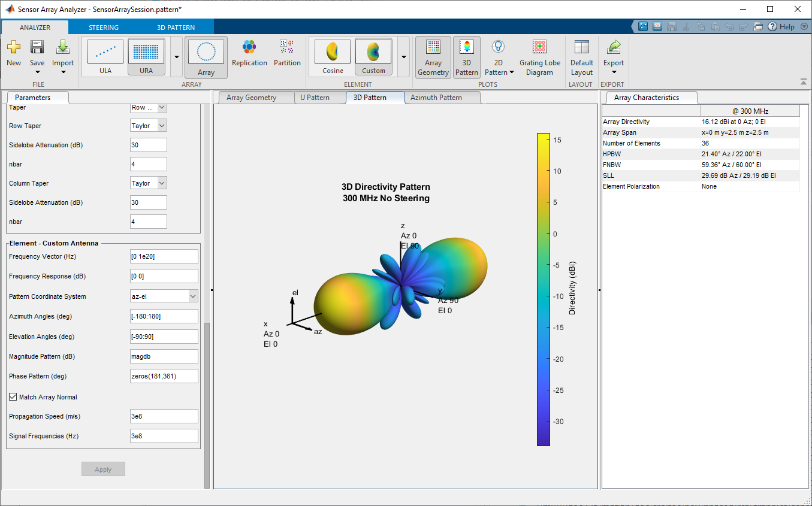Open the Replication tool
Image resolution: width=812 pixels, height=506 pixels.
click(x=249, y=53)
